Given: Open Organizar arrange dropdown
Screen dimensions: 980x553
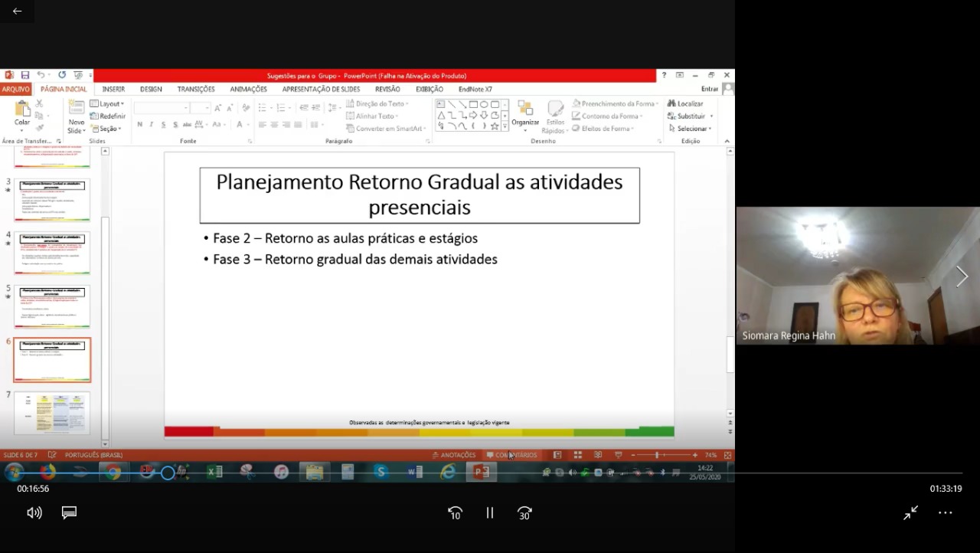Looking at the screenshot, I should (x=525, y=116).
